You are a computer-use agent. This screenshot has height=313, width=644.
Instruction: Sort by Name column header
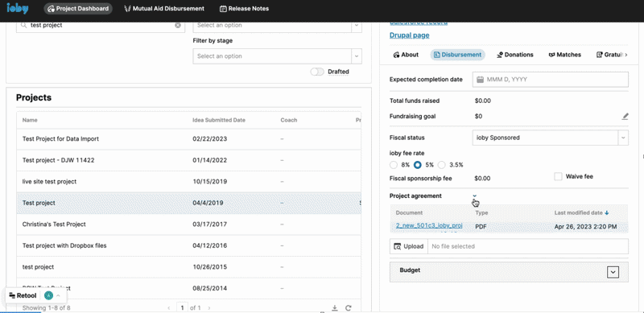30,120
